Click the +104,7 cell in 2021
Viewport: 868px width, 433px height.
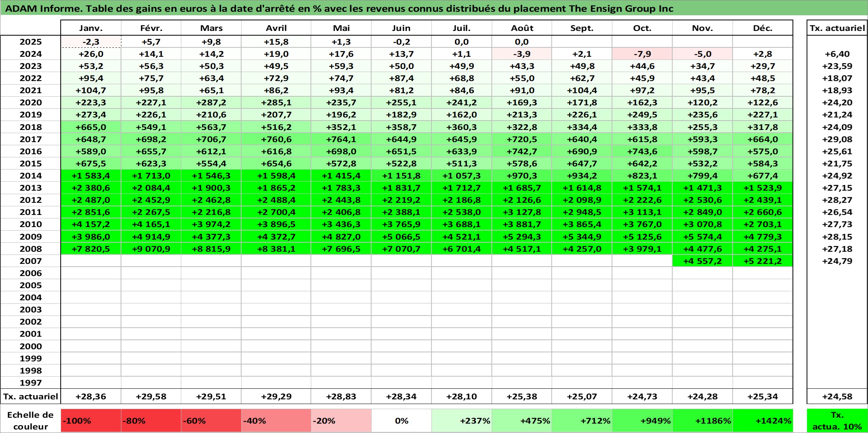tap(91, 90)
